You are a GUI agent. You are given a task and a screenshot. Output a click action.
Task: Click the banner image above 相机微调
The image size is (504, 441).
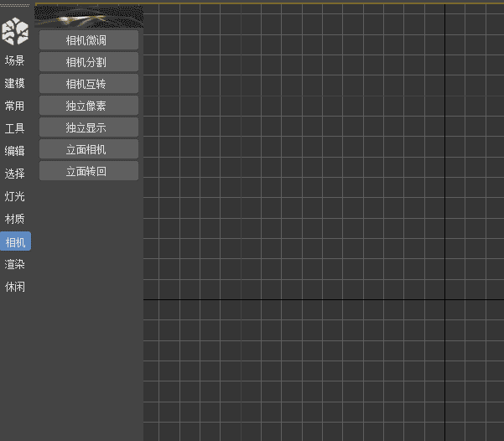click(89, 16)
